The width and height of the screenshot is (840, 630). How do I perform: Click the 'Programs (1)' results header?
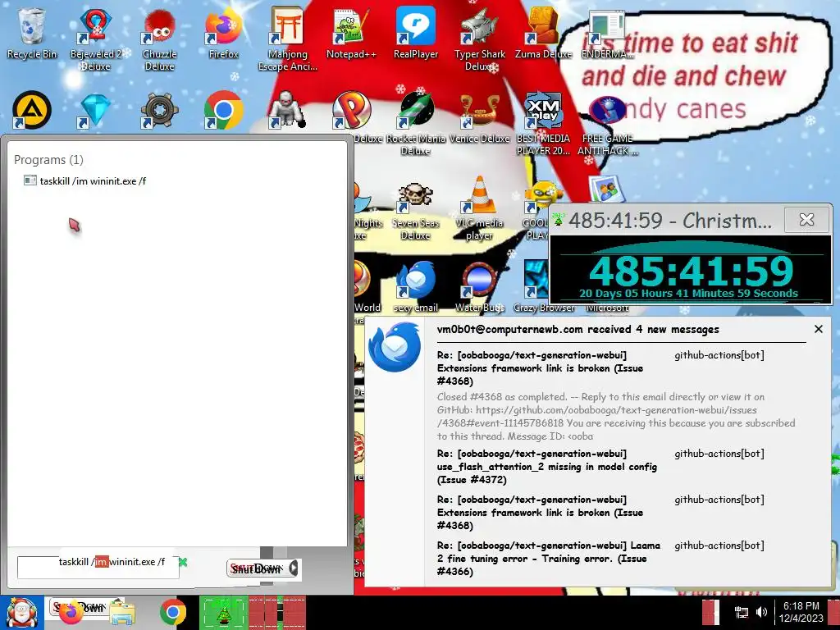click(48, 160)
